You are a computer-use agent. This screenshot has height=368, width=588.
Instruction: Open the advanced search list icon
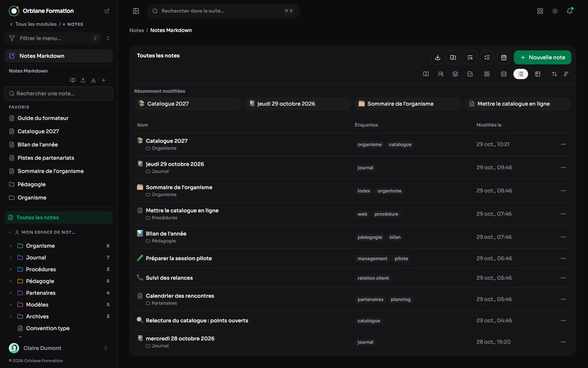[470, 57]
